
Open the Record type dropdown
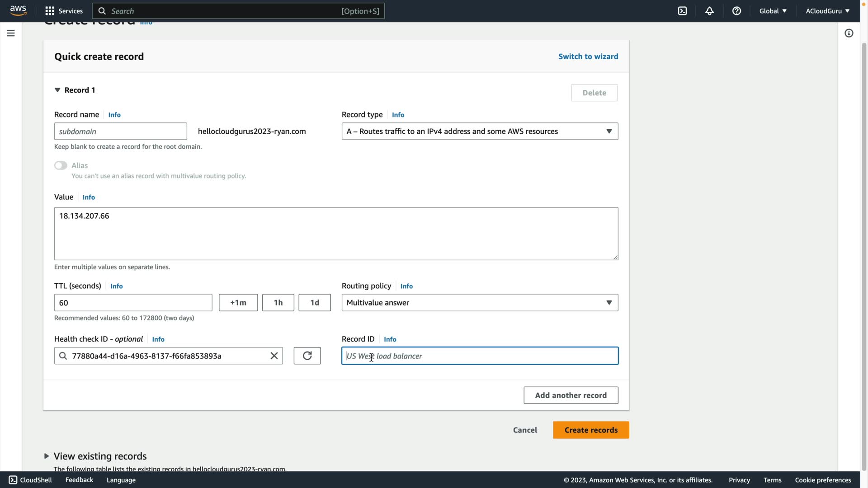479,131
